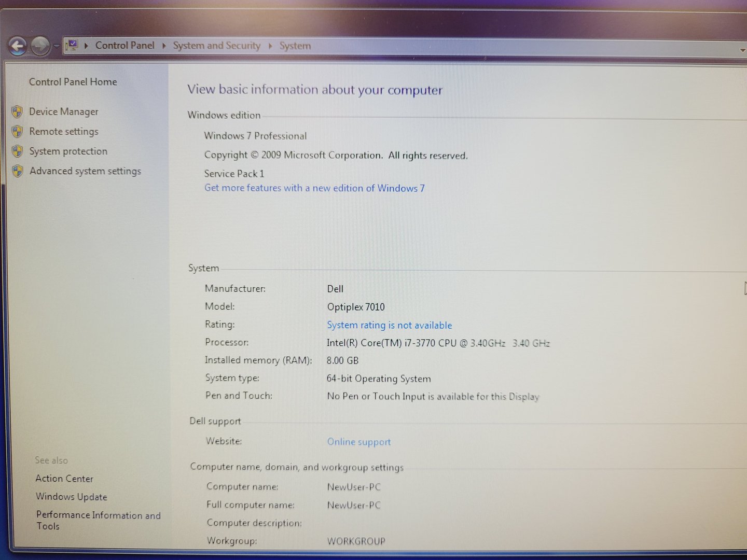Image resolution: width=747 pixels, height=560 pixels.
Task: Select the System breadcrumb item
Action: click(295, 46)
